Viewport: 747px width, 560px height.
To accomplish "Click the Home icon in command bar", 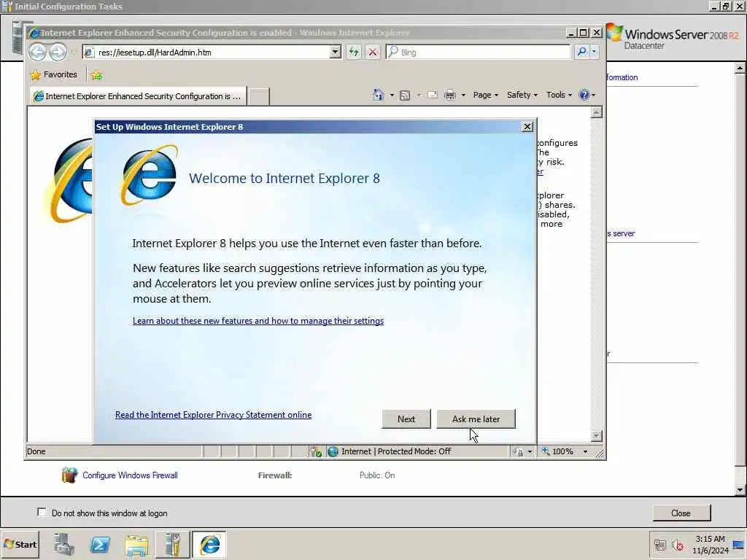I will 379,95.
